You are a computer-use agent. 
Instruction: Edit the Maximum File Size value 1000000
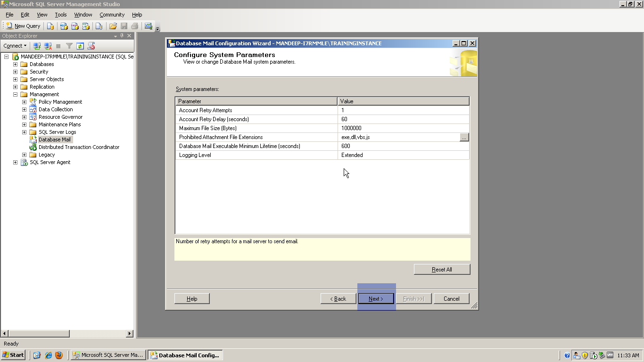tap(403, 128)
